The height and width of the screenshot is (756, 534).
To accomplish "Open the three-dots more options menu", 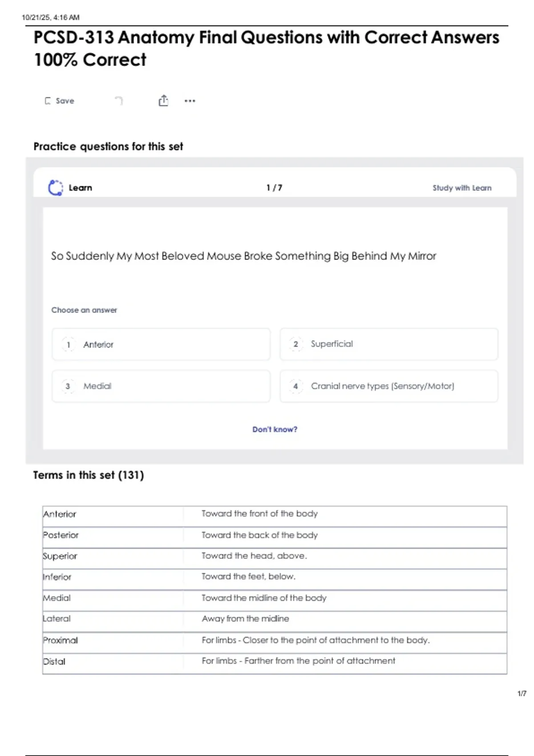I will pyautogui.click(x=190, y=101).
